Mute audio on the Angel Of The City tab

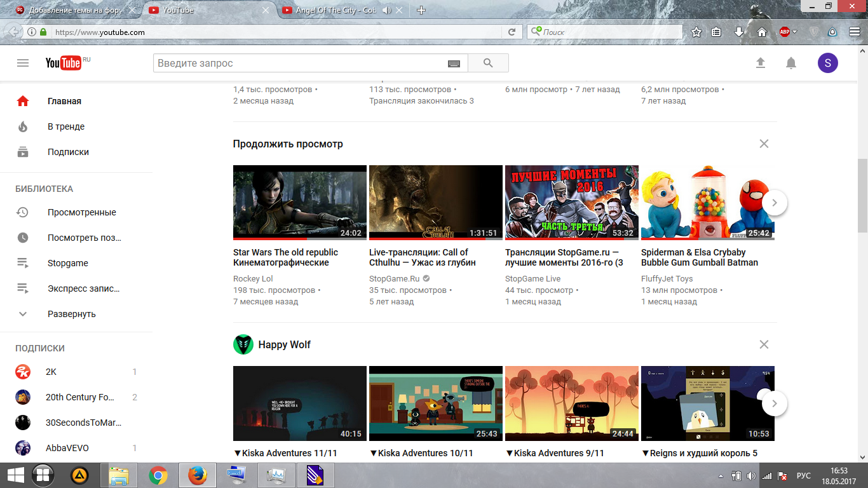click(386, 10)
